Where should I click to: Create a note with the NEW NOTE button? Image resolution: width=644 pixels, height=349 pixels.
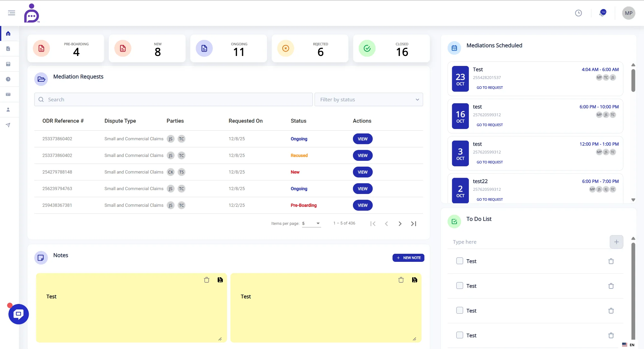pyautogui.click(x=408, y=258)
